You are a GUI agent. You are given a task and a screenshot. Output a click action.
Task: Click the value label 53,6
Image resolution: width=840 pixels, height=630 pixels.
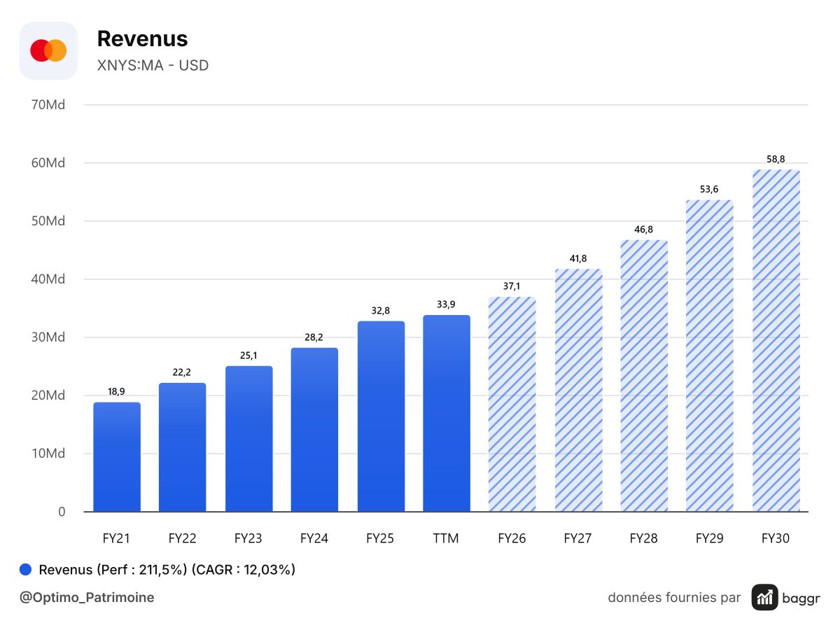click(710, 190)
